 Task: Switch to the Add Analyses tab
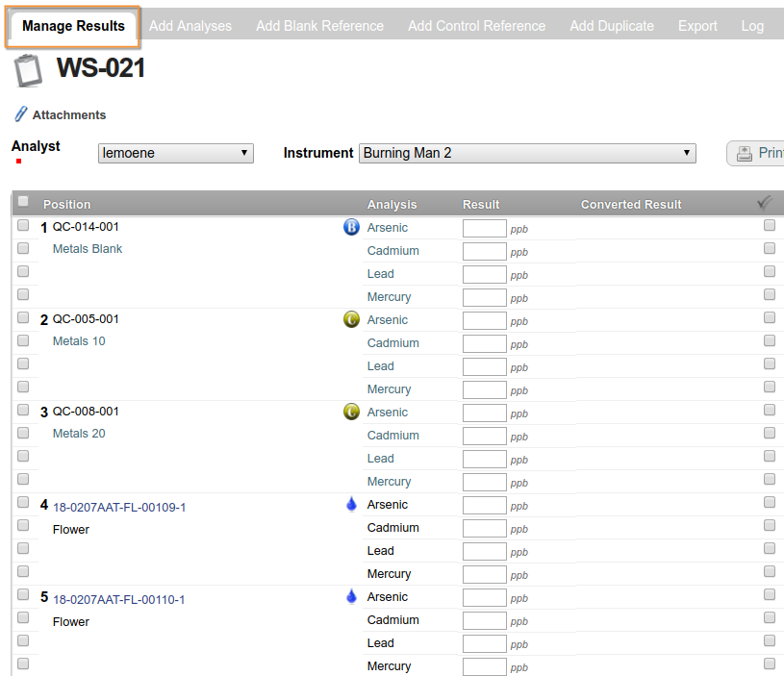tap(190, 26)
